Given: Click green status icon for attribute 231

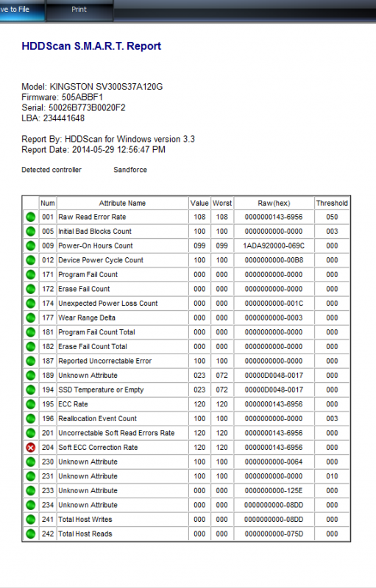Looking at the screenshot, I should [31, 476].
